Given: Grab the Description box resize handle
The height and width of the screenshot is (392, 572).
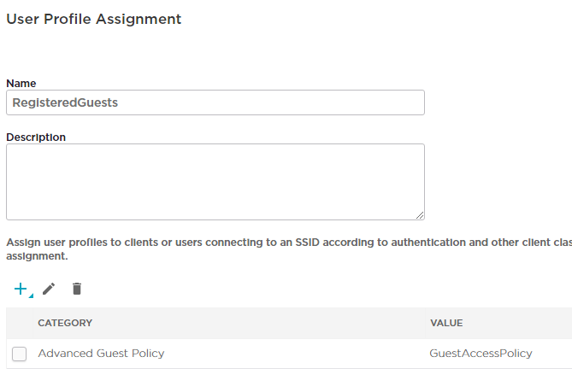Looking at the screenshot, I should tap(420, 216).
